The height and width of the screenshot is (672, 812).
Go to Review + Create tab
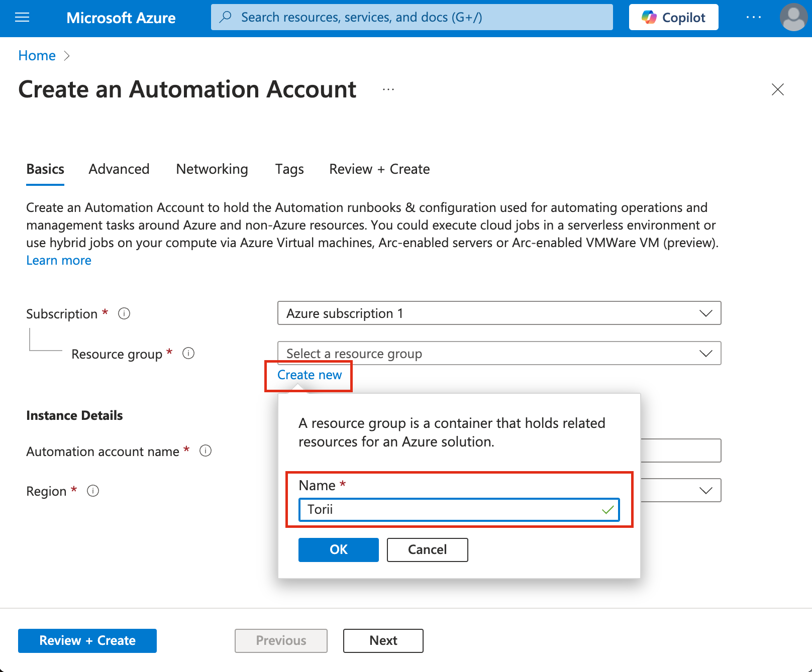click(379, 169)
